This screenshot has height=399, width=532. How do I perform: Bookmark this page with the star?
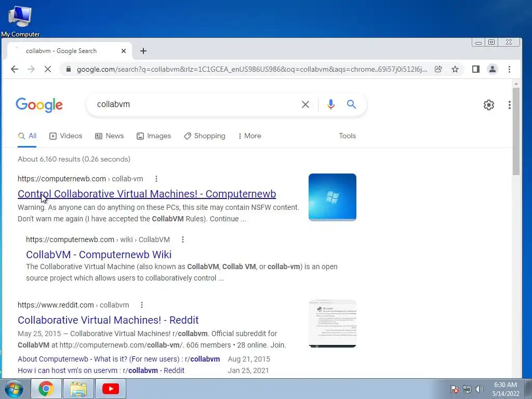[x=455, y=69]
